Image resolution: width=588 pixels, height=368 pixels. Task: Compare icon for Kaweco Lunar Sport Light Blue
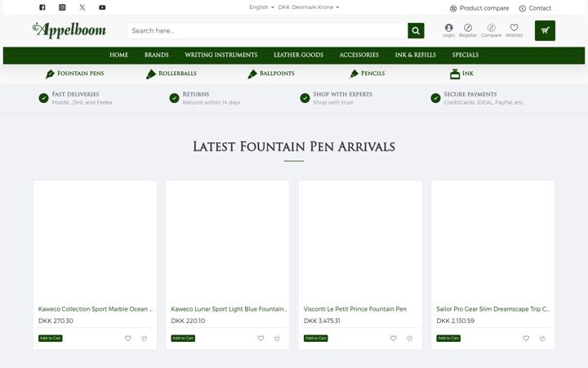point(277,339)
